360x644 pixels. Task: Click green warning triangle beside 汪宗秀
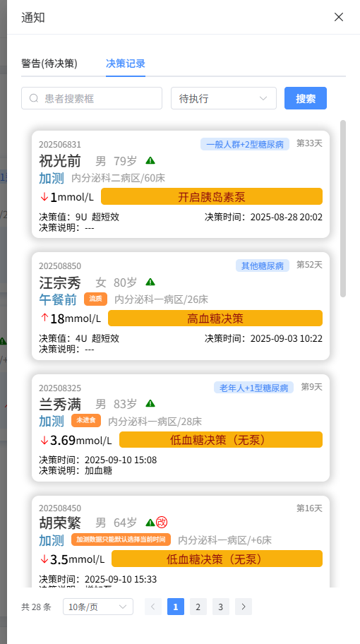pos(150,282)
